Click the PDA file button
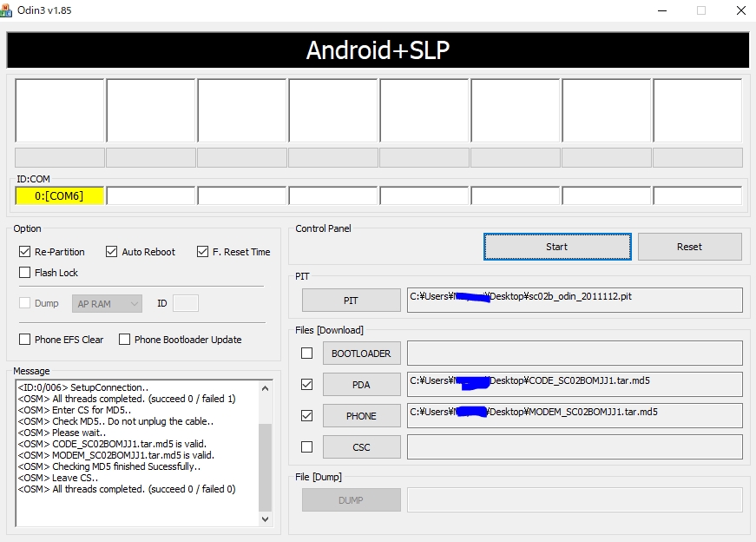This screenshot has height=542, width=756. click(x=362, y=385)
